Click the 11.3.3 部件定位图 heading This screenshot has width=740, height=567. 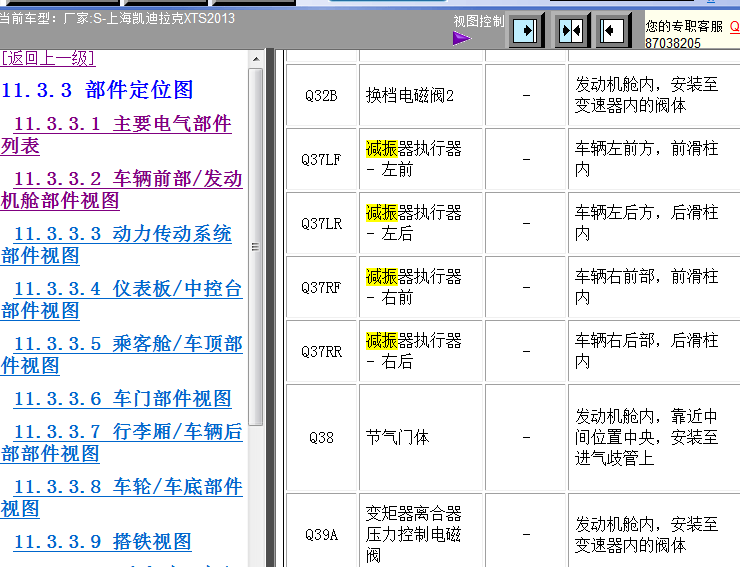click(97, 90)
